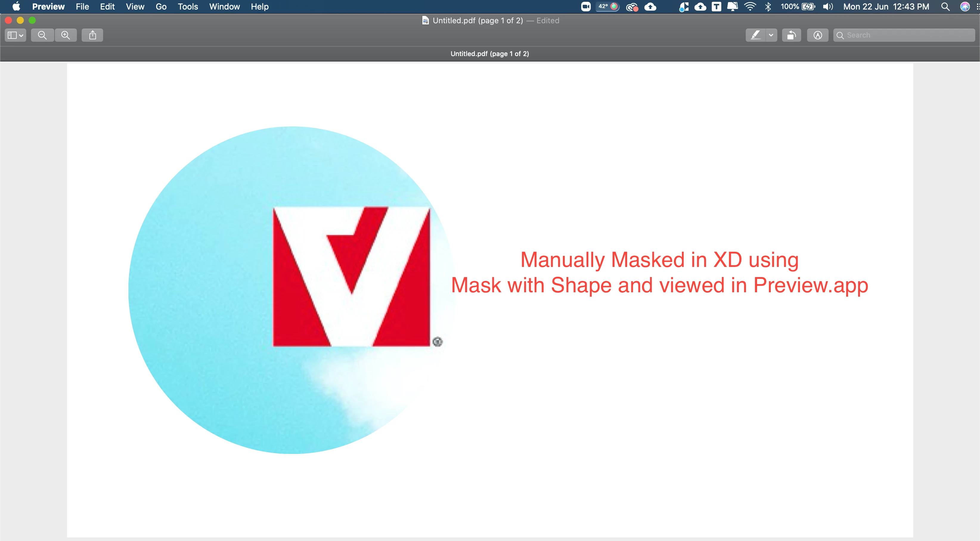Viewport: 980px width, 541px height.
Task: Open the Spotlight search icon
Action: tap(945, 7)
